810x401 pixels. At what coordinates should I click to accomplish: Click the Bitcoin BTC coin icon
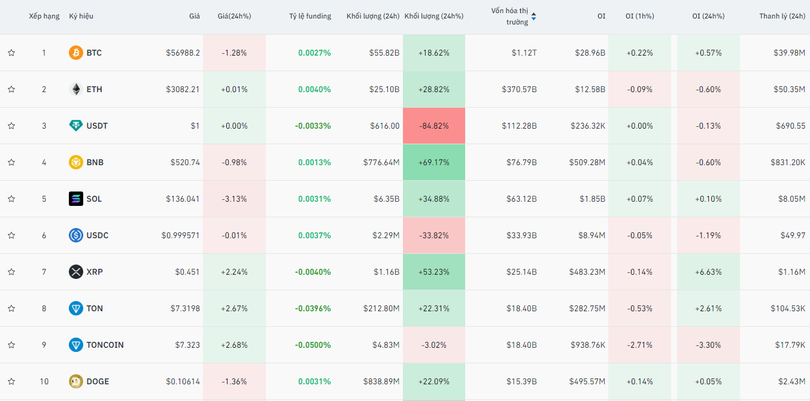[75, 52]
